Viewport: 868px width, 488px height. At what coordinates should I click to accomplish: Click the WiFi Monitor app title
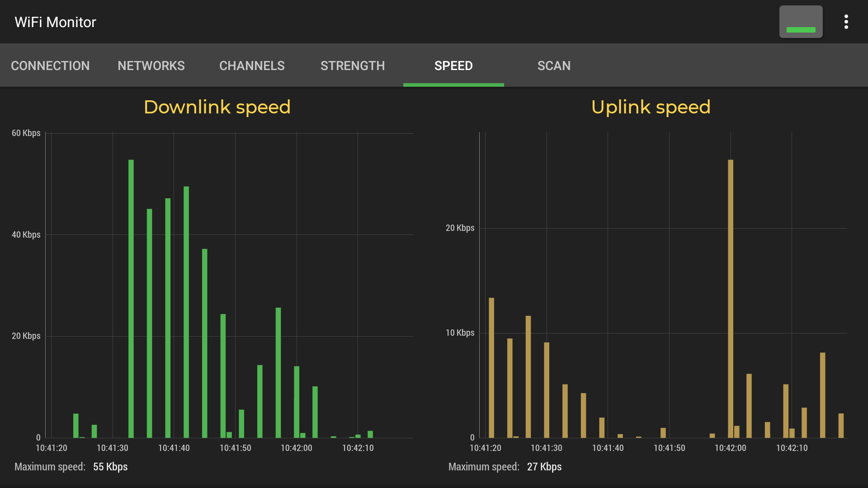pyautogui.click(x=55, y=22)
